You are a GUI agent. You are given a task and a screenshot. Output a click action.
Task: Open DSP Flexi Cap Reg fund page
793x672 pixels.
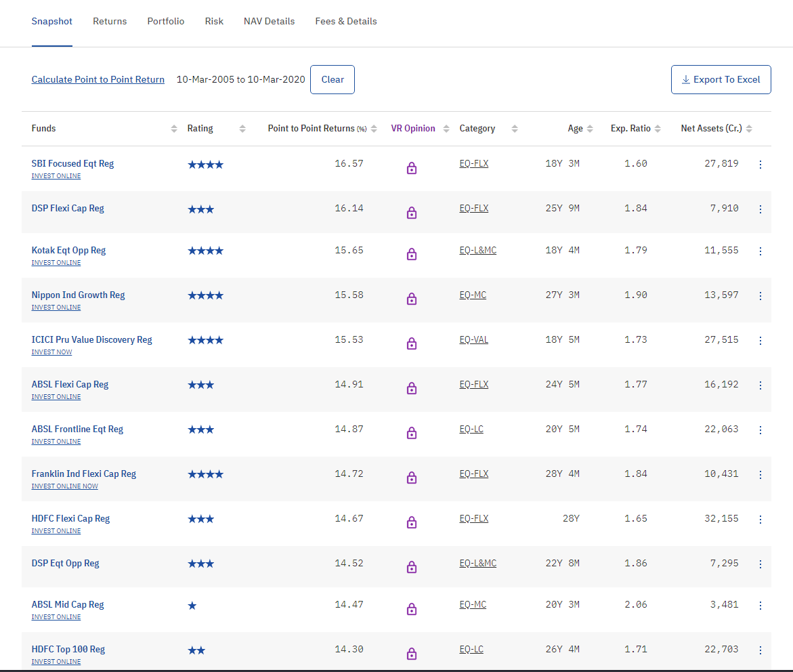coord(68,208)
